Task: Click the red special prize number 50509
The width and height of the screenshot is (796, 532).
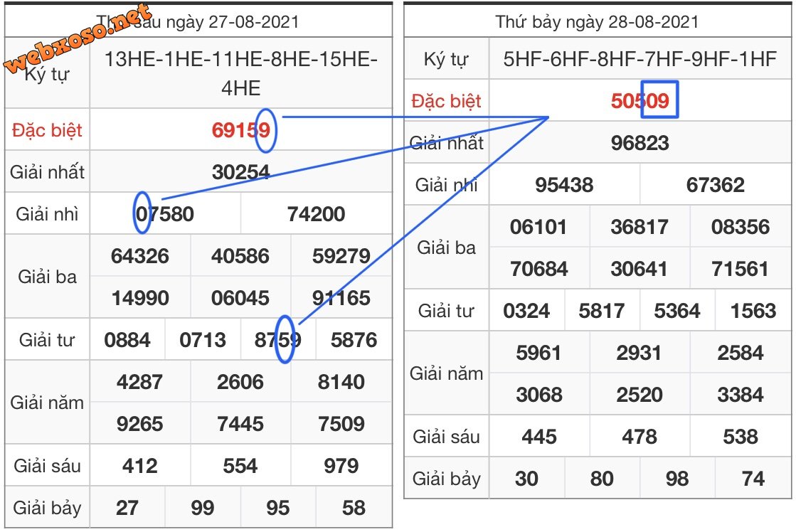Action: 640,100
